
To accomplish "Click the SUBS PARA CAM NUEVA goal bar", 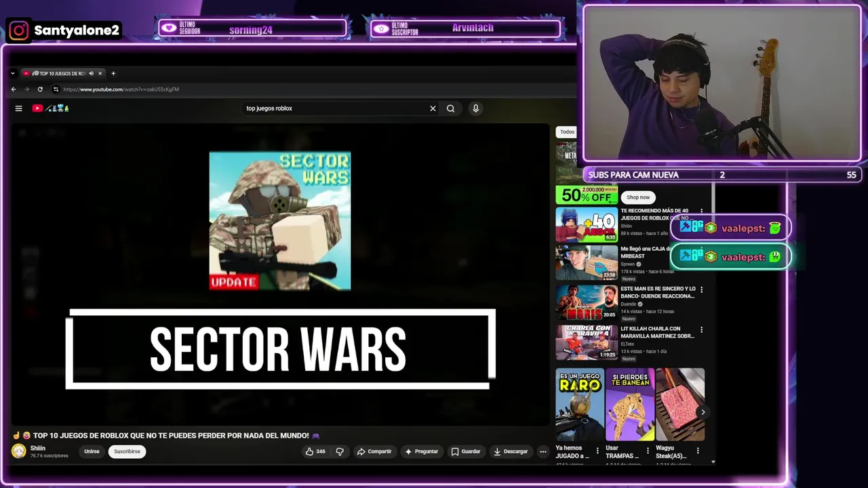I will pos(722,175).
